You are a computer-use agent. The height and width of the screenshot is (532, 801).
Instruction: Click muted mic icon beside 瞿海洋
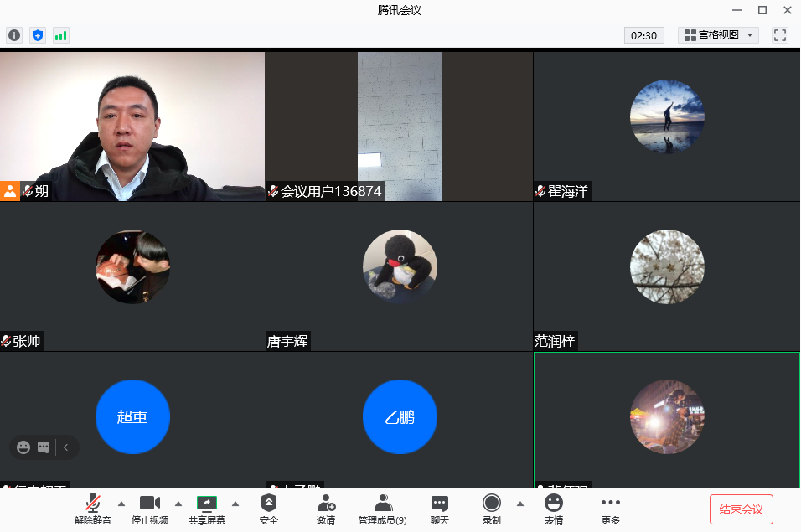click(540, 192)
